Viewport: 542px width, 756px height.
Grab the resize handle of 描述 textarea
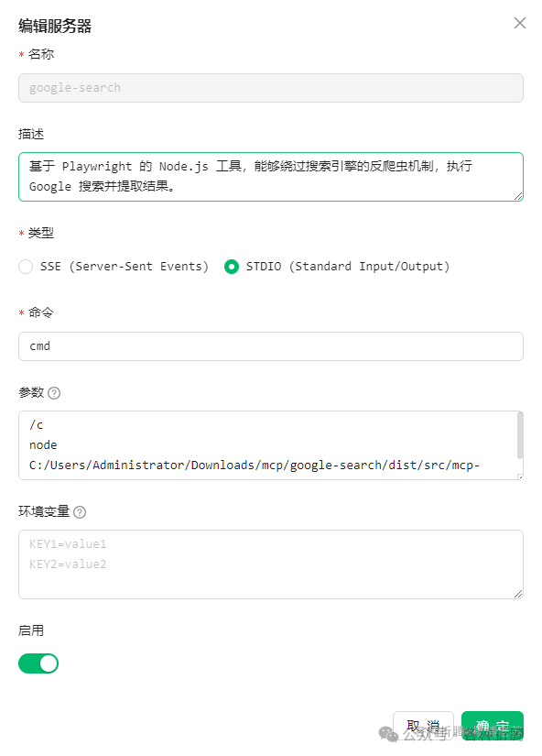coord(518,196)
